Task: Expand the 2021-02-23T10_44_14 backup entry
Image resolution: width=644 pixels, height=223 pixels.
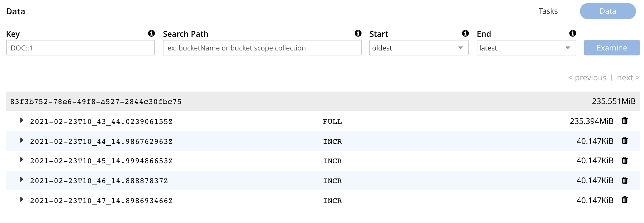Action: (21, 140)
